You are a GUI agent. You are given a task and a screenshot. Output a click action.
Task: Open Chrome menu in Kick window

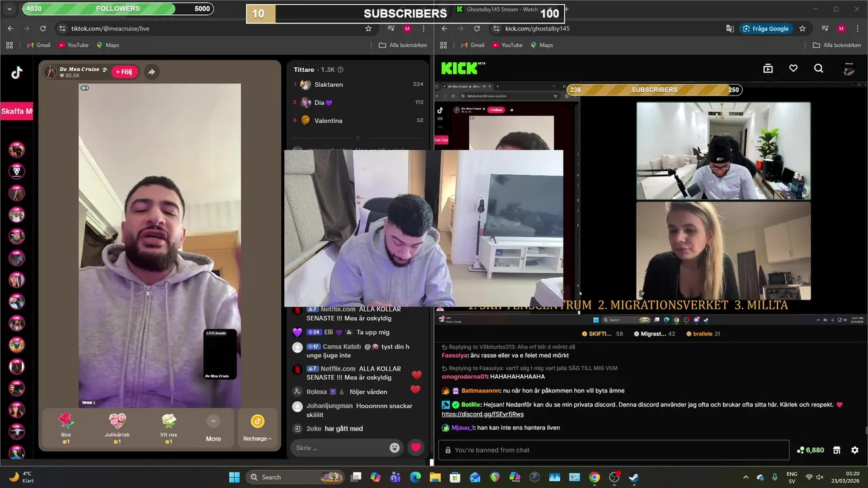coord(857,28)
